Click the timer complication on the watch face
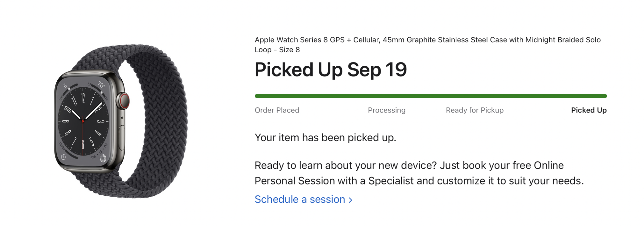 tap(63, 157)
